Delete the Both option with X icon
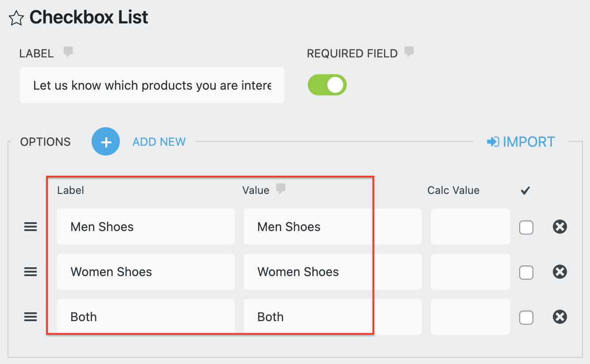The image size is (590, 364). (x=559, y=317)
